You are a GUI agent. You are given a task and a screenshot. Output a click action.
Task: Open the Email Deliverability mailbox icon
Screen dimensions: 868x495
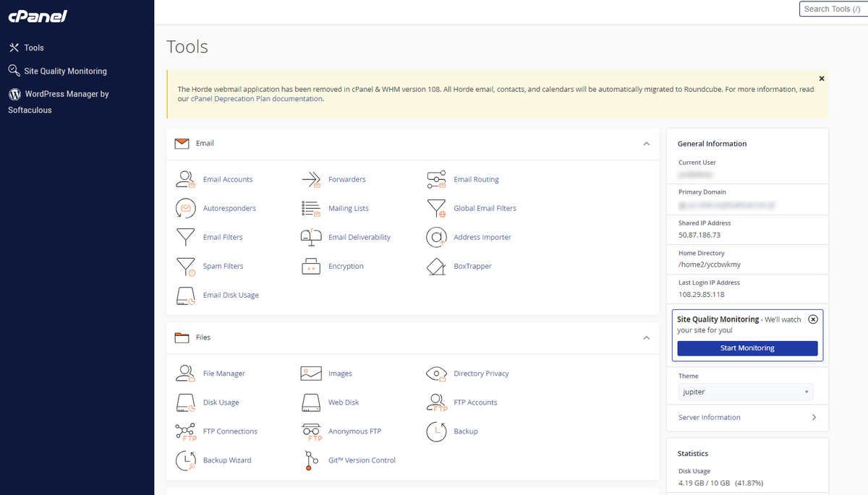[x=311, y=237]
